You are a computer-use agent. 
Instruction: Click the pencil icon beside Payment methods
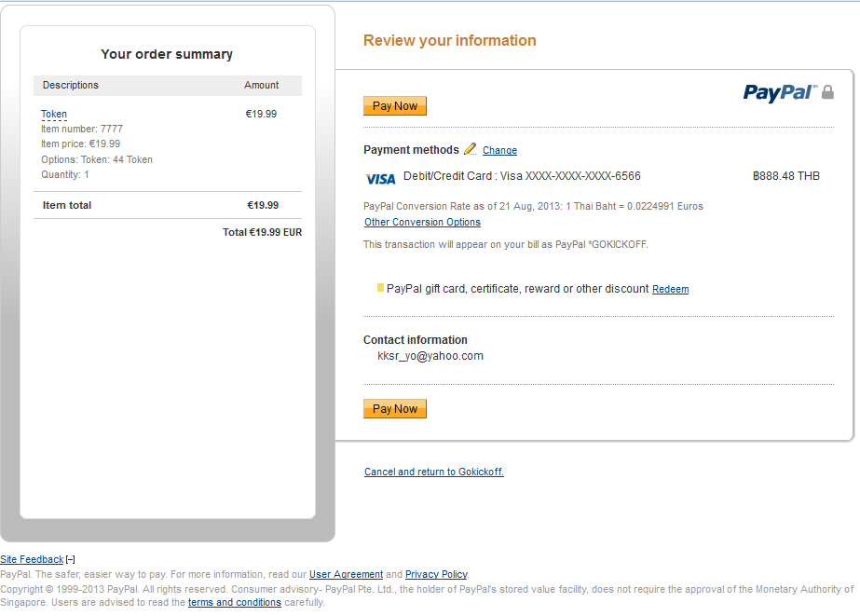pos(470,149)
